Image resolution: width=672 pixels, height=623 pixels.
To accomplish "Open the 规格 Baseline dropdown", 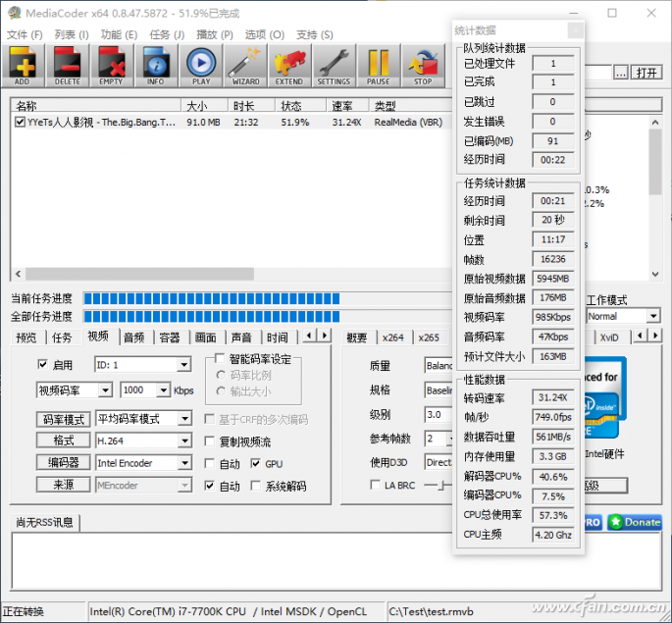I will [x=439, y=390].
